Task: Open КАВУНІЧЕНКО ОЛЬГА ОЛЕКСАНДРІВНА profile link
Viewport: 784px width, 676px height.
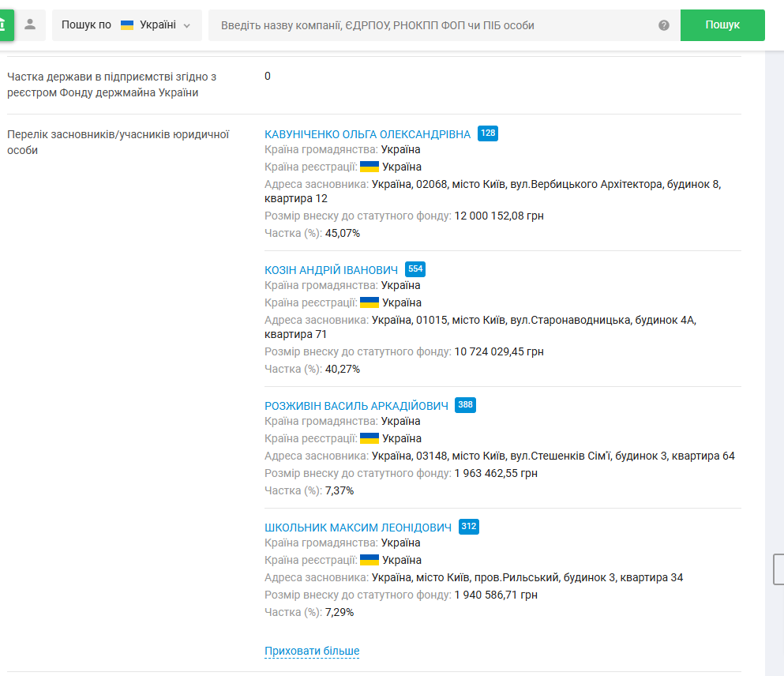Action: (x=367, y=134)
